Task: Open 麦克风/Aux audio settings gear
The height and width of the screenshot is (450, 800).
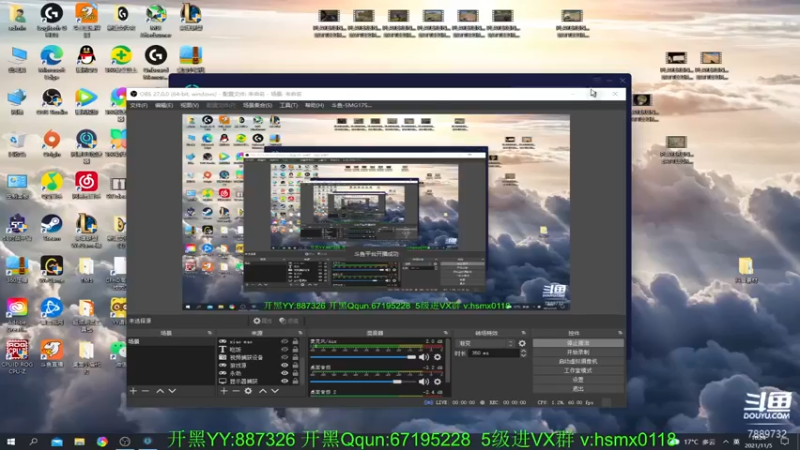Action: [437, 357]
